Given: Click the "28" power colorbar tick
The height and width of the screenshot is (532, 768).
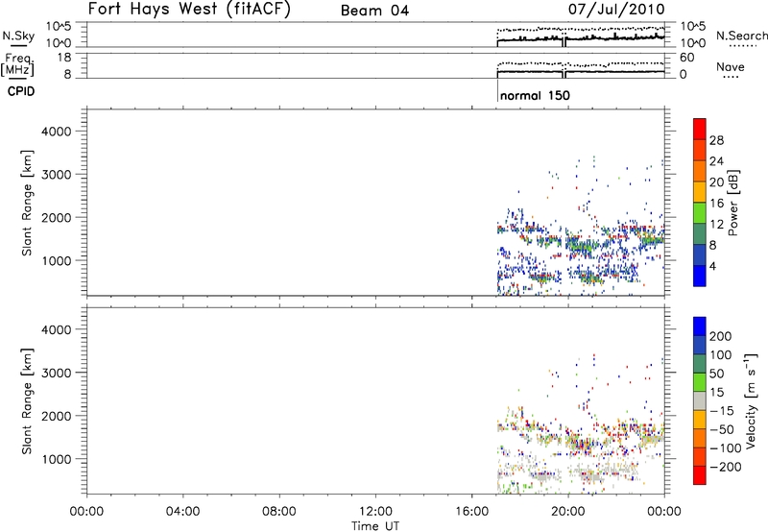Looking at the screenshot, I should 716,140.
